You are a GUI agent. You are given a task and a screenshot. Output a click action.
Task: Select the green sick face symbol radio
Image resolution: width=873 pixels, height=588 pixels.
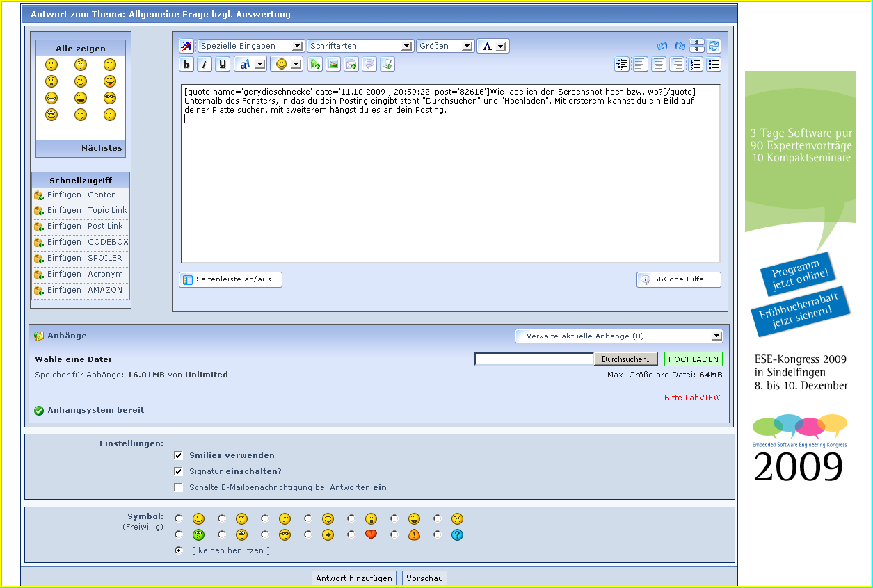coord(179,534)
